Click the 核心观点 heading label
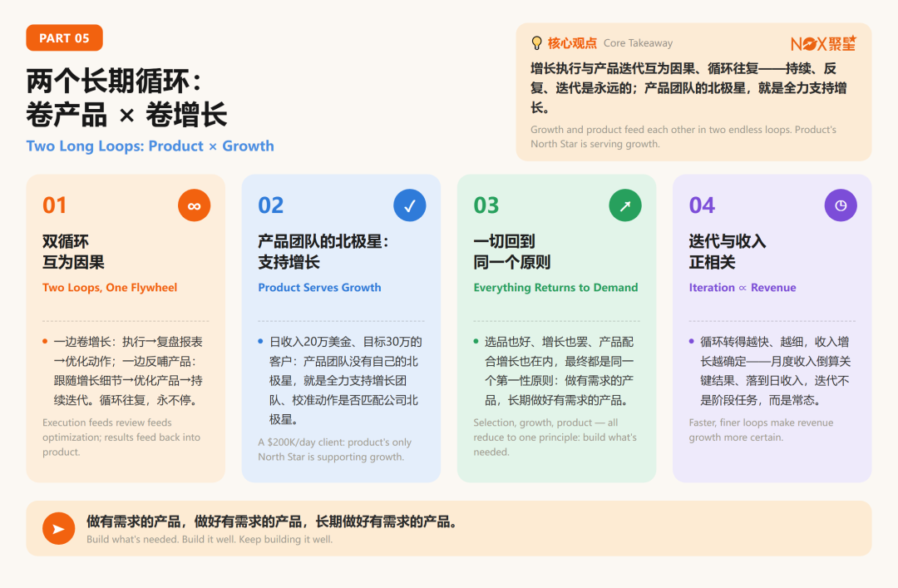 point(572,43)
